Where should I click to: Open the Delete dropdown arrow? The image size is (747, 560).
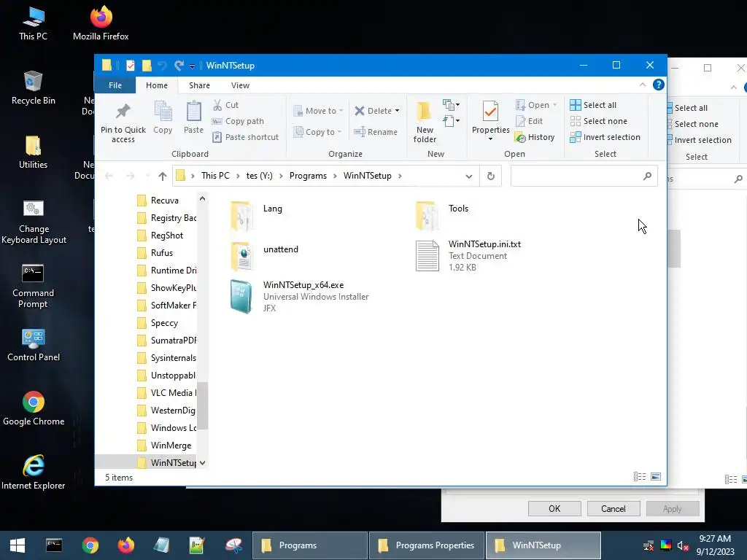pos(397,111)
